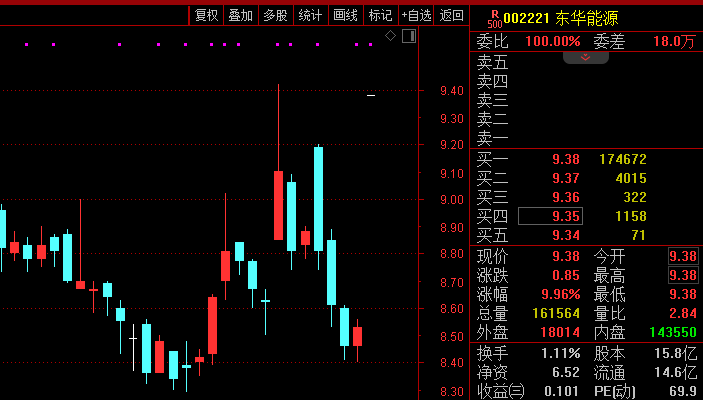Click stock name 002221 东华能源
This screenshot has height=400, width=703.
(560, 18)
